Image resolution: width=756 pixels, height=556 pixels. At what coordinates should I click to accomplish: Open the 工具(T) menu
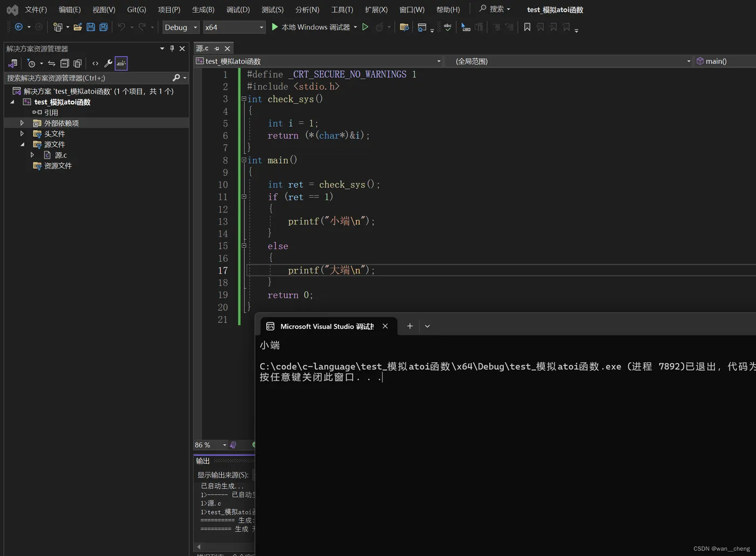click(342, 10)
